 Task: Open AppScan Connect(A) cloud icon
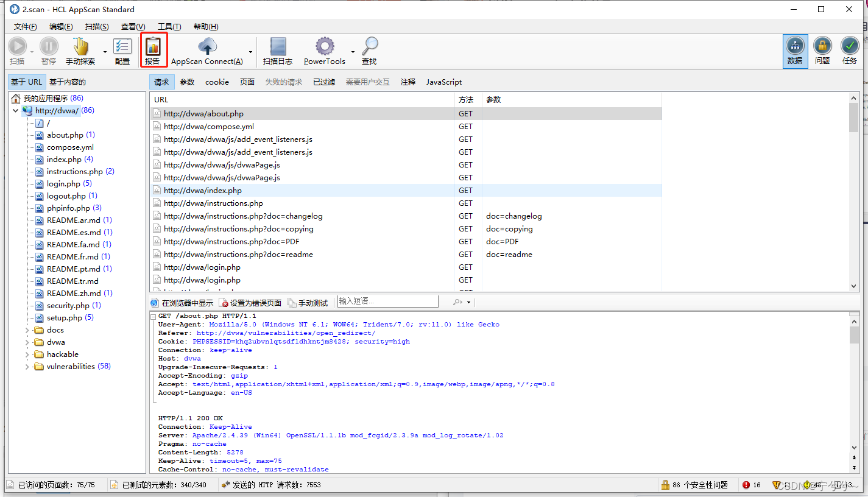(207, 51)
